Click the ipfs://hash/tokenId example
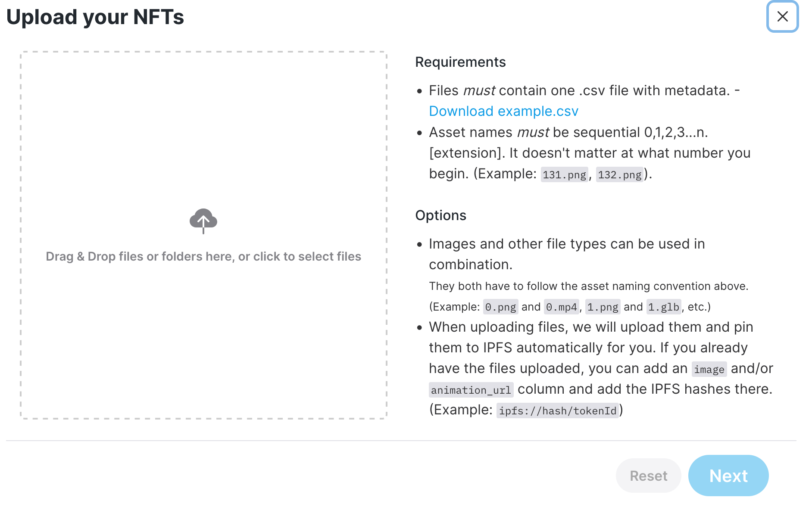The image size is (812, 510). (558, 410)
